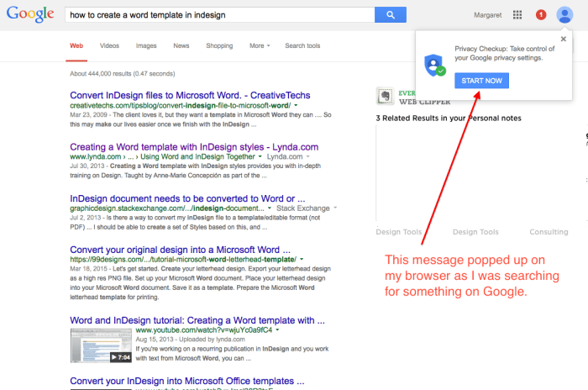This screenshot has height=390, width=588.
Task: Open the Google apps grid
Action: [x=517, y=15]
